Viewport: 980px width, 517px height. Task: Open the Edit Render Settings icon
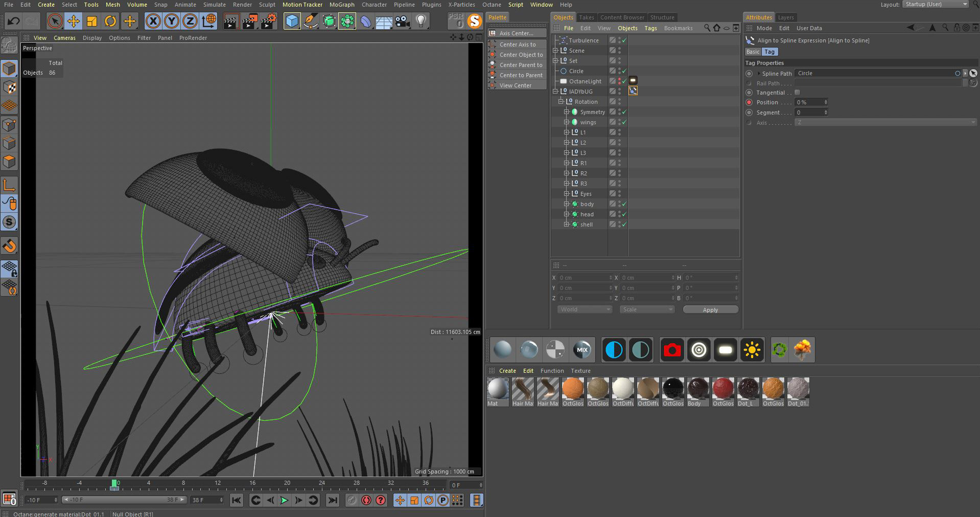click(268, 21)
